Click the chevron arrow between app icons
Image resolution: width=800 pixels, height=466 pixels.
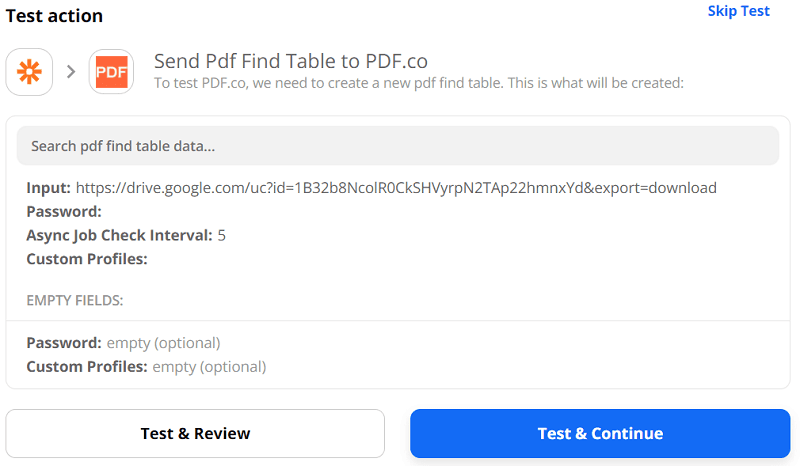71,72
